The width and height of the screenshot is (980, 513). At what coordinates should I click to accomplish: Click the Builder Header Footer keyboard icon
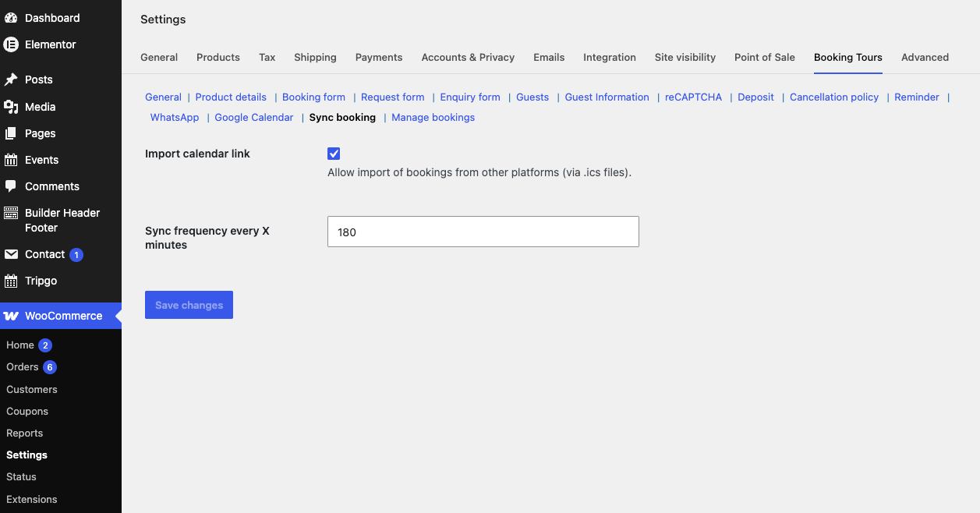pyautogui.click(x=11, y=213)
